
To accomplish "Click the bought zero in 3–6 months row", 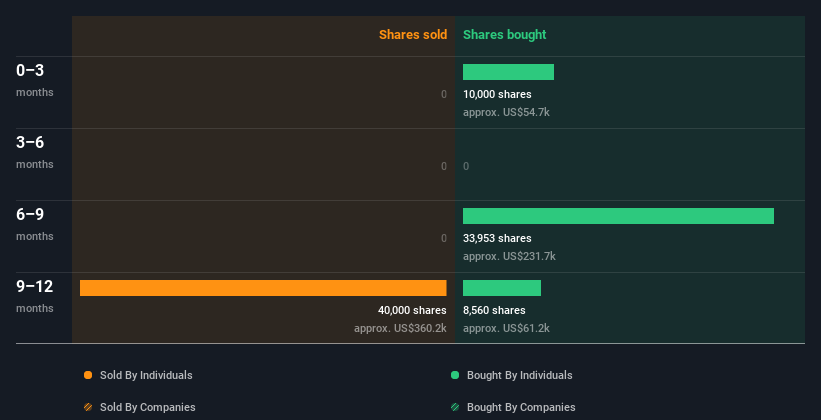I will tap(466, 167).
